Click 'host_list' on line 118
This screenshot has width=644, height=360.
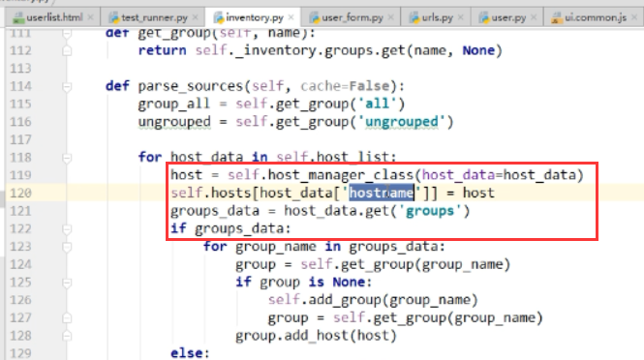coord(352,157)
